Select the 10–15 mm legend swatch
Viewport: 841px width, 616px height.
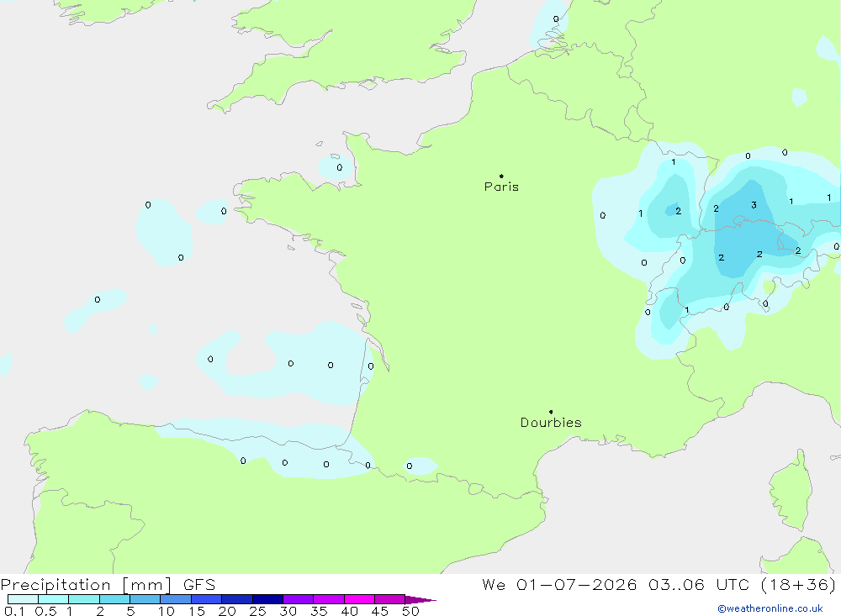tap(176, 599)
